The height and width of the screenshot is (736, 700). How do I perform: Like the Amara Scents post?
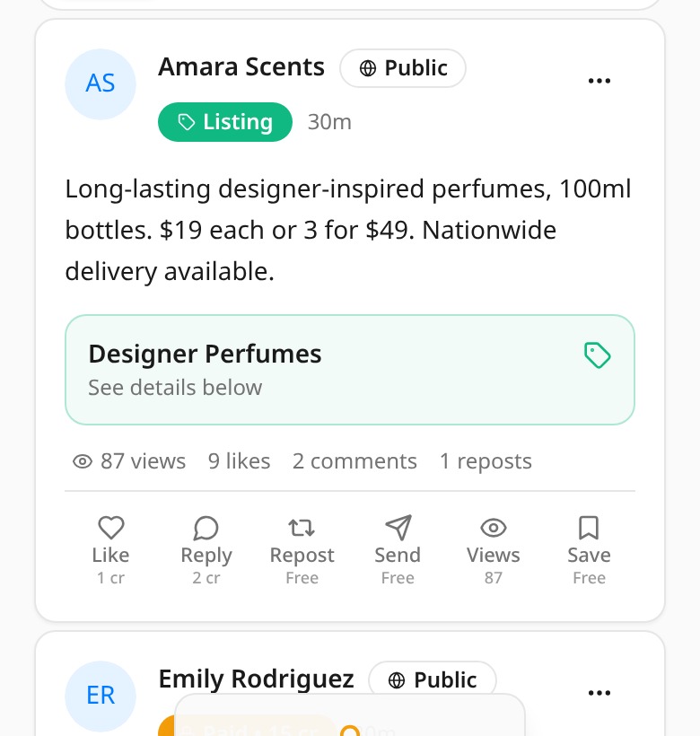[110, 550]
